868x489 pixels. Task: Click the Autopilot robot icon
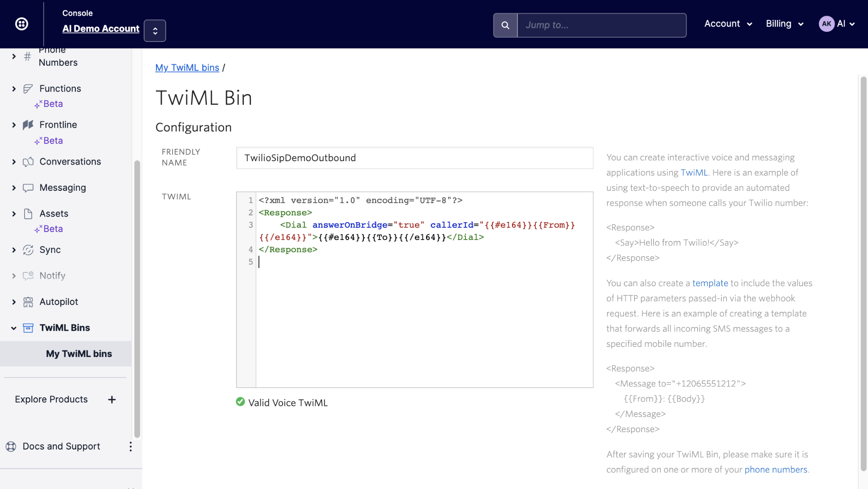[x=28, y=302]
